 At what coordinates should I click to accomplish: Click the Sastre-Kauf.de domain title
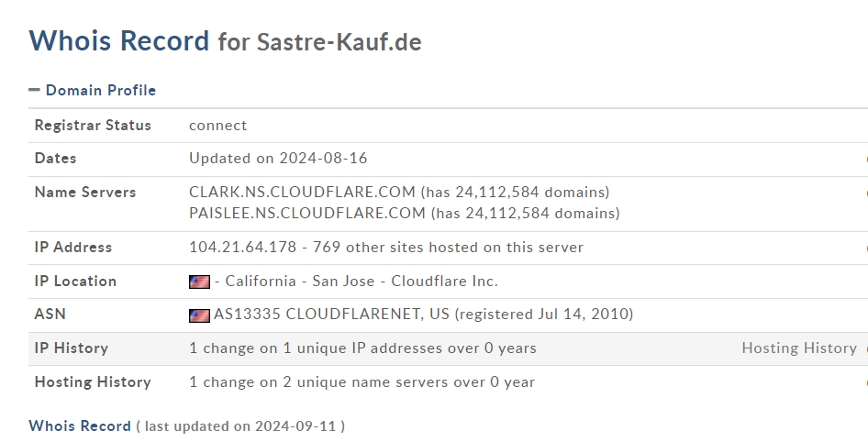(x=339, y=42)
